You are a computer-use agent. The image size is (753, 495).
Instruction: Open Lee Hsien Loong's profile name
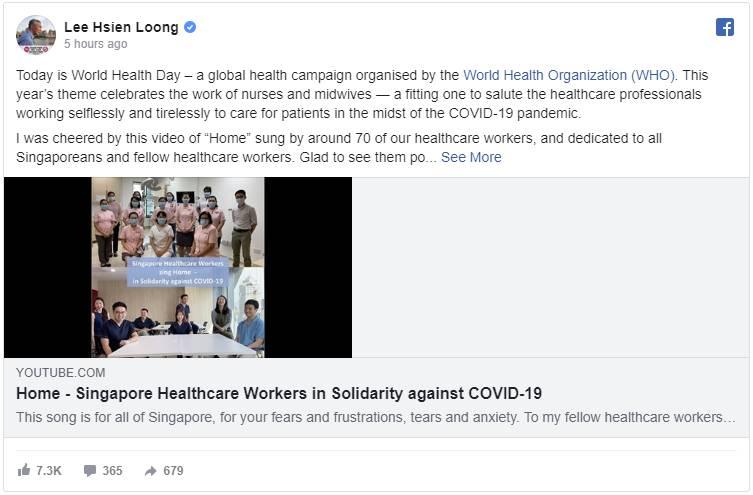(121, 27)
